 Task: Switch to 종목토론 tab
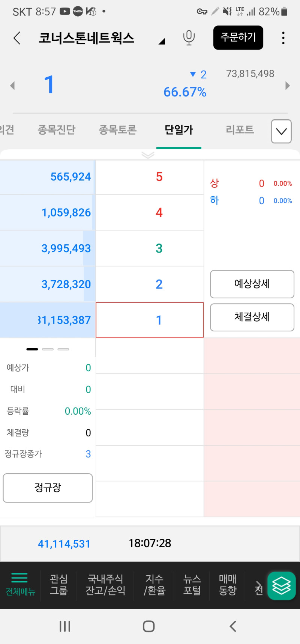tap(117, 130)
